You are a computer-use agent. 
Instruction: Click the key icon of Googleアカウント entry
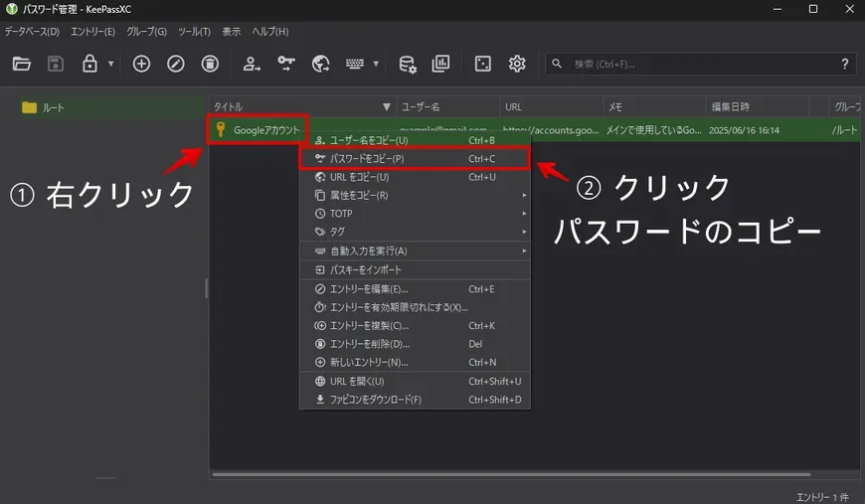point(221,129)
